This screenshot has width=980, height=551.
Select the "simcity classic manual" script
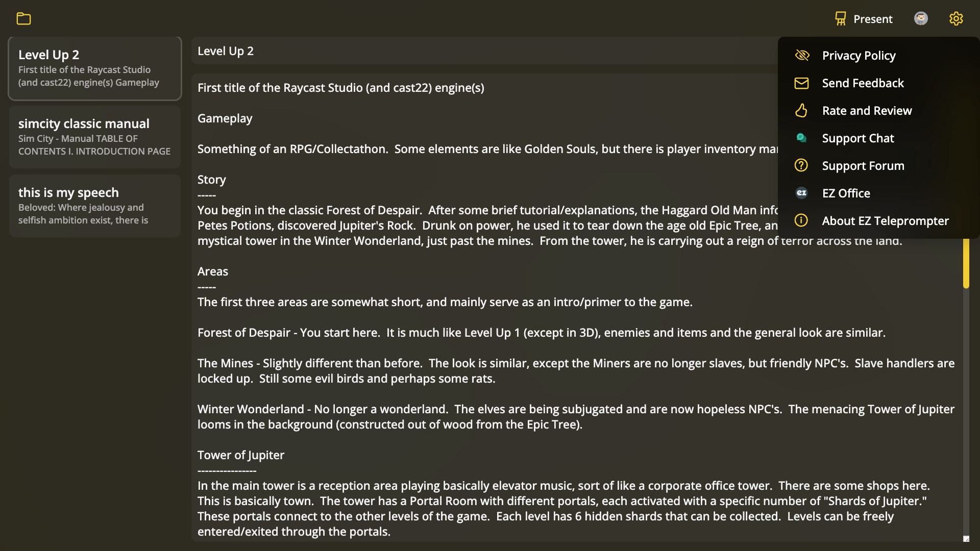(94, 136)
